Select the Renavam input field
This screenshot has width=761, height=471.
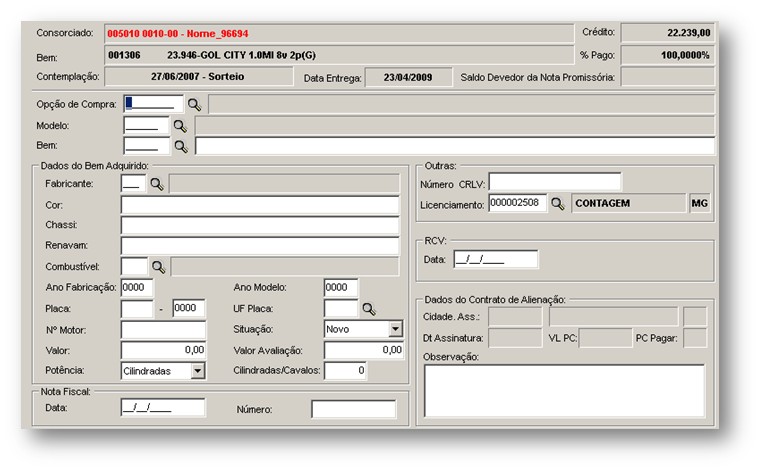click(x=260, y=246)
